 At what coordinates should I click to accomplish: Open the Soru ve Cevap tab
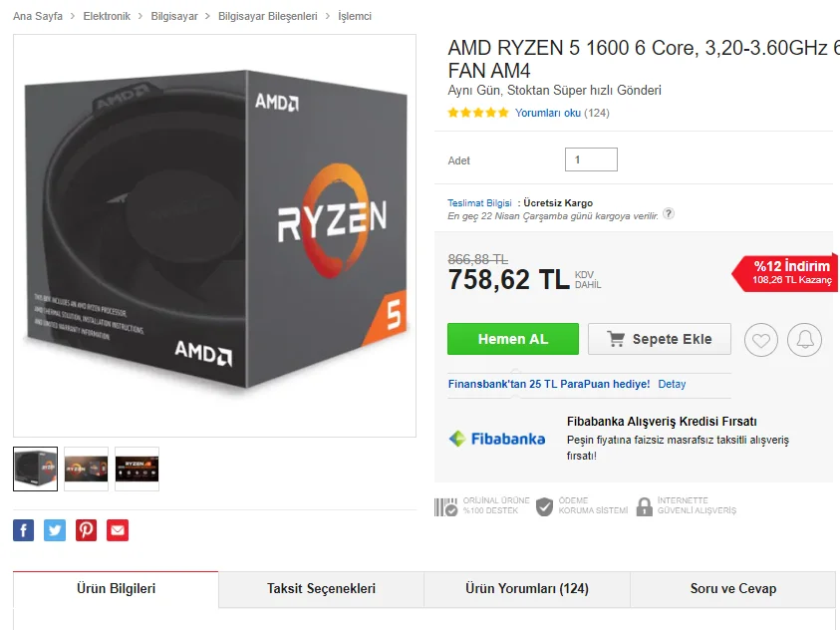(732, 589)
